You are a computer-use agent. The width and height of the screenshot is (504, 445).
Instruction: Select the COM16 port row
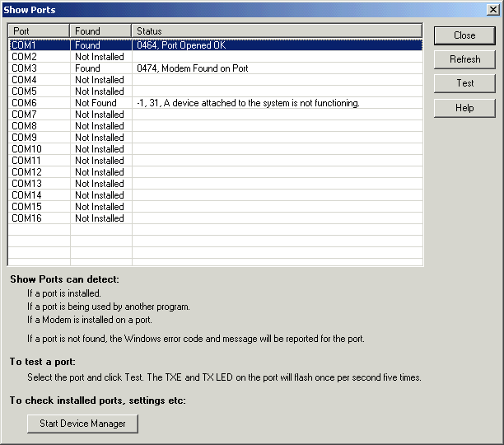tap(216, 218)
